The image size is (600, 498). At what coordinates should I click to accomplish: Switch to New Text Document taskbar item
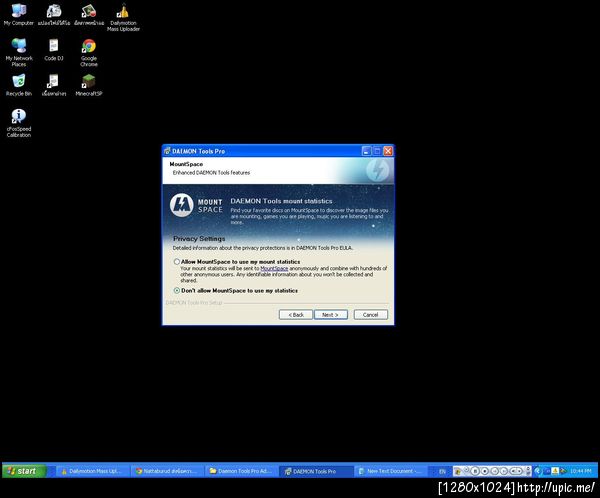[390, 471]
